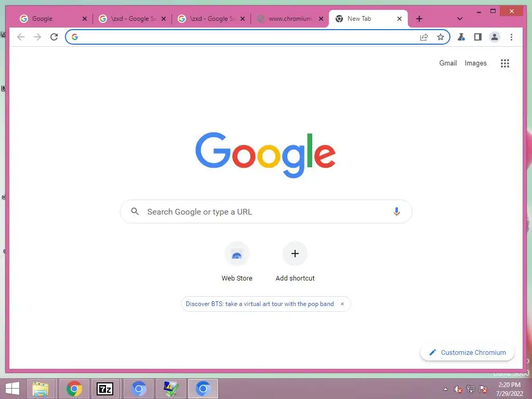Viewport: 532px width, 399px height.
Task: Open the profile avatar menu
Action: pyautogui.click(x=495, y=37)
